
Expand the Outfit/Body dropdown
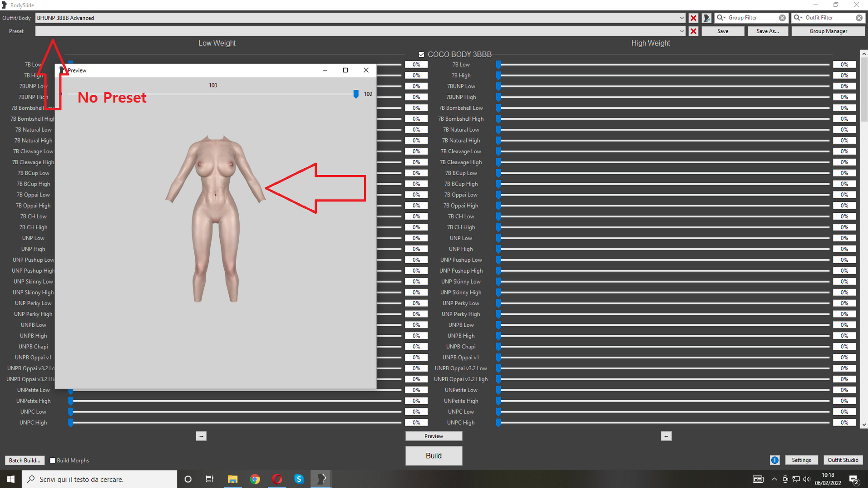[681, 18]
